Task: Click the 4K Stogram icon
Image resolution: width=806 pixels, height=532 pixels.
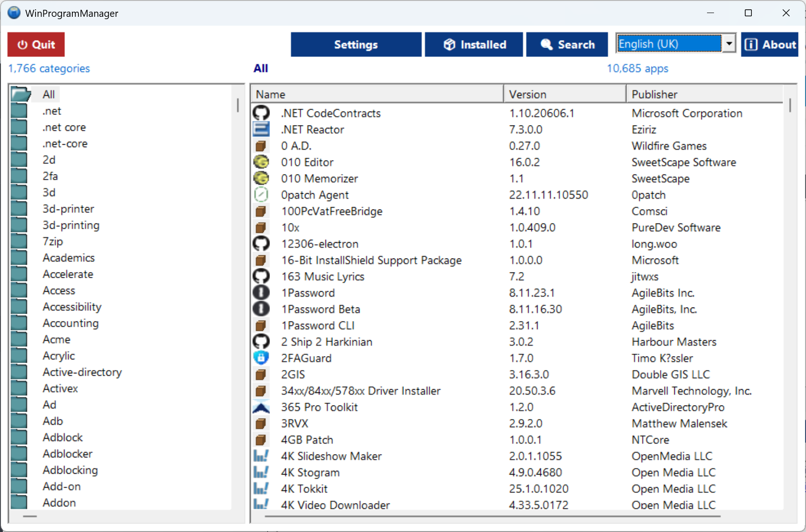Action: (x=261, y=472)
